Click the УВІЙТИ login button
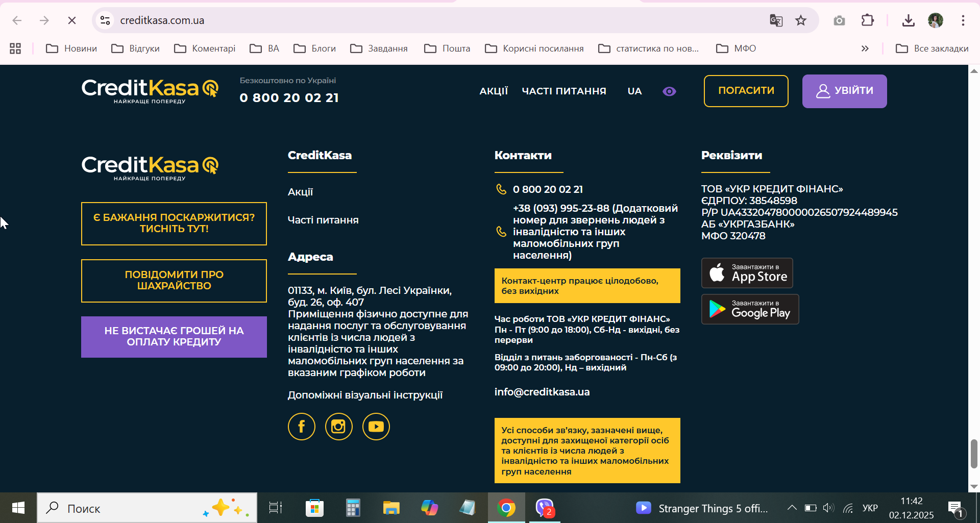 click(x=845, y=91)
